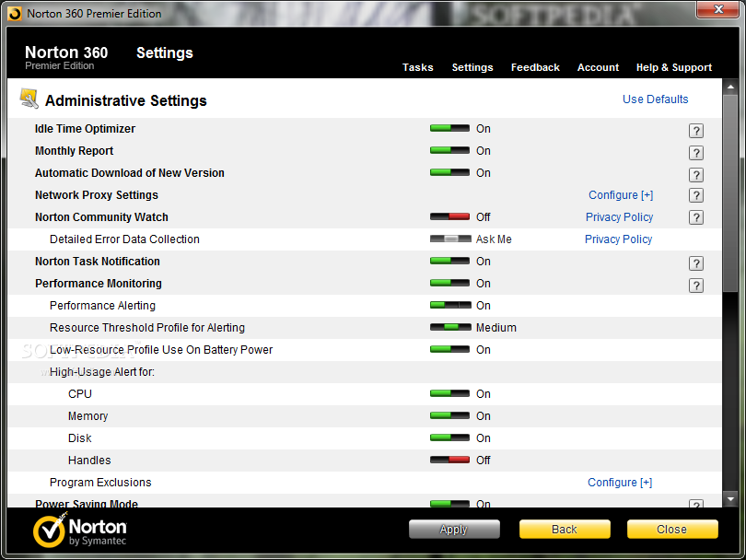Open the Settings menu item
746x560 pixels.
472,67
